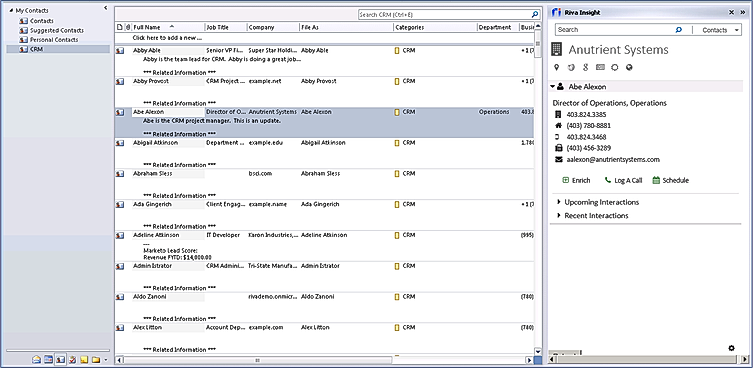Open the Calendar navigation icon

[49, 359]
